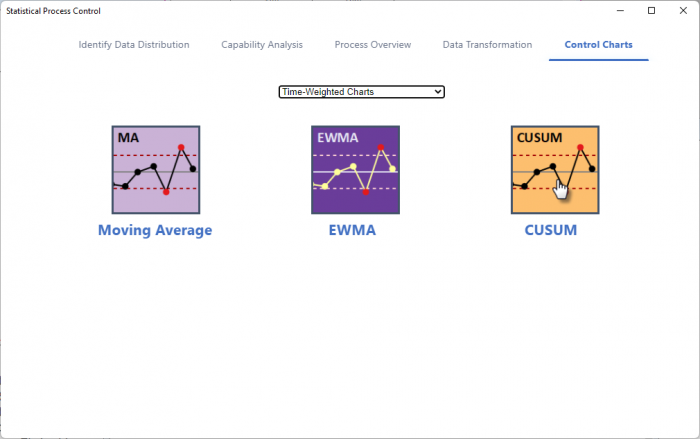Image resolution: width=700 pixels, height=439 pixels.
Task: Minimize the Statistical Process Control window
Action: [620, 11]
